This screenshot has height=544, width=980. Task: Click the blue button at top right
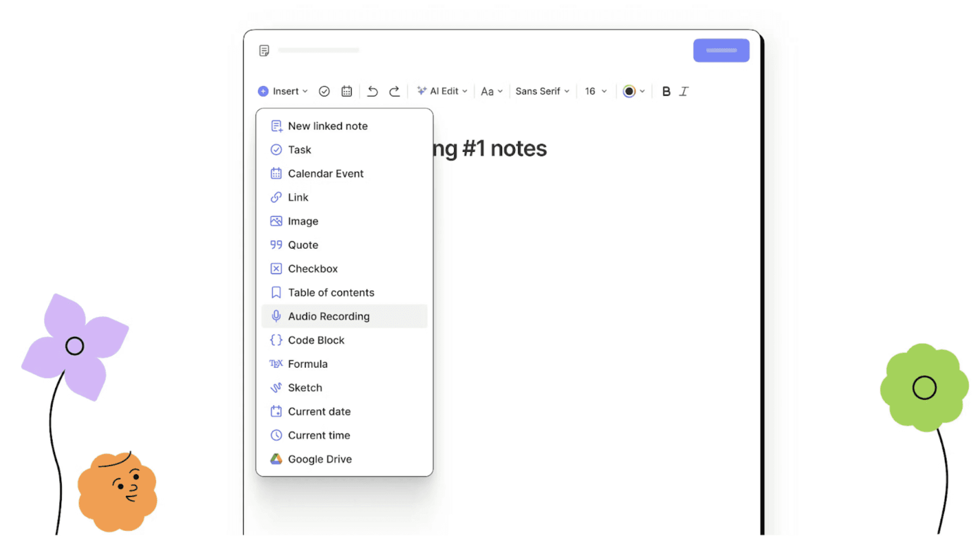coord(721,50)
